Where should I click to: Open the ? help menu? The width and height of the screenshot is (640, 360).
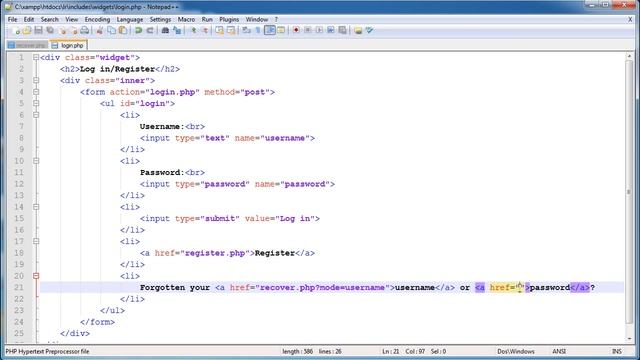coord(276,19)
